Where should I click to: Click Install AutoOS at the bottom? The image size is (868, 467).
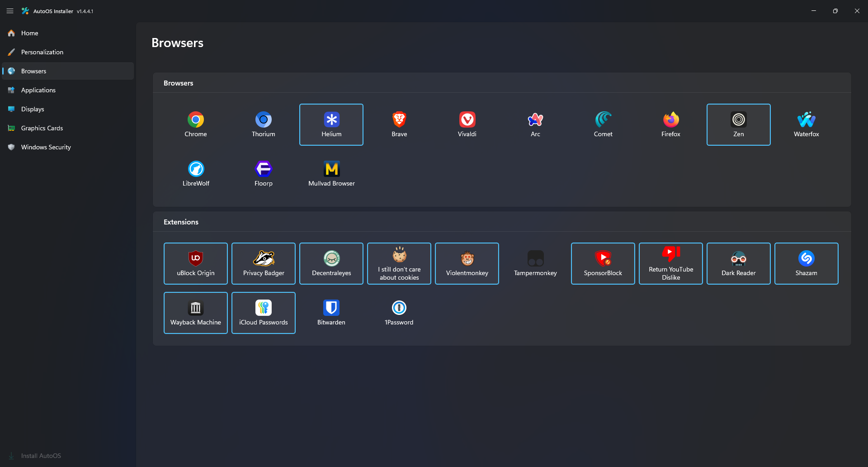pyautogui.click(x=68, y=456)
